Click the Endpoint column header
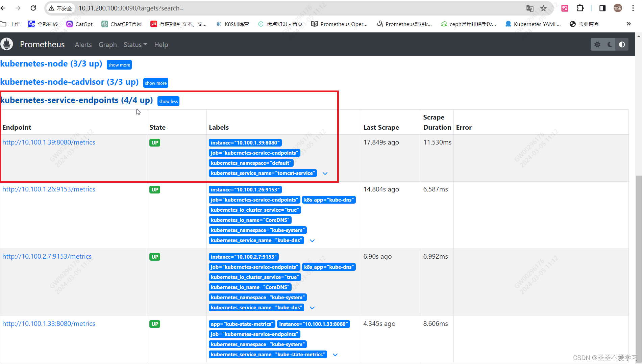Screen dimensions: 642x364 pyautogui.click(x=17, y=127)
